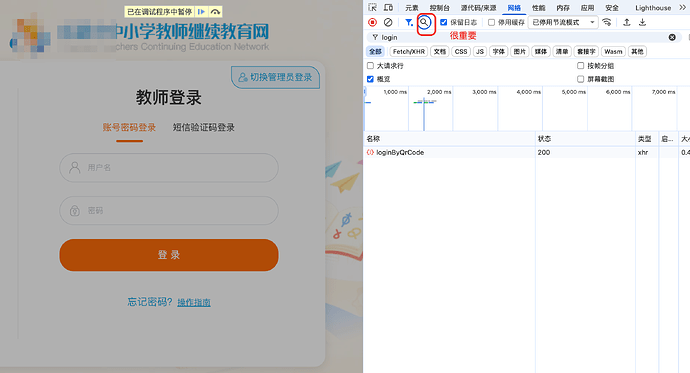690x373 pixels.
Task: Click the 用户名 input field
Action: point(169,168)
